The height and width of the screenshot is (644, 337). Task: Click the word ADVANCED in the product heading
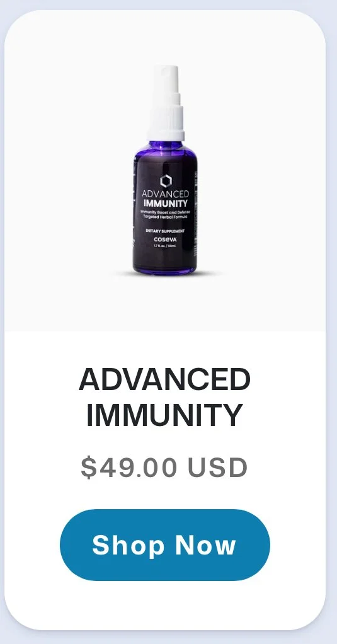pyautogui.click(x=164, y=379)
